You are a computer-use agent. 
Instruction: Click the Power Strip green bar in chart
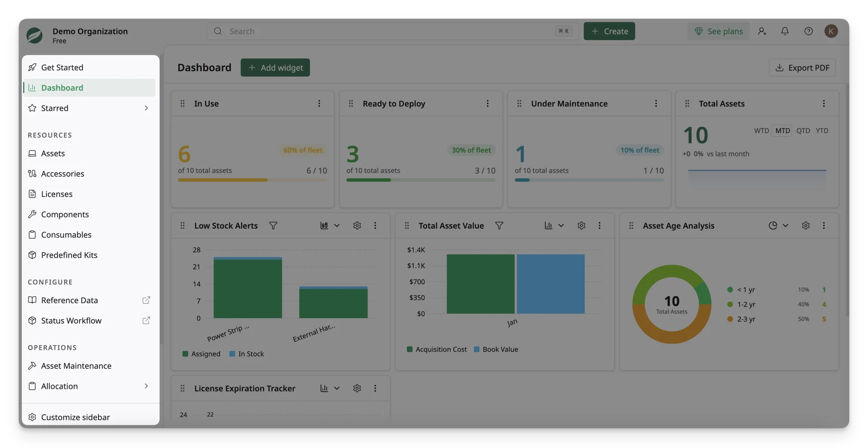(248, 289)
